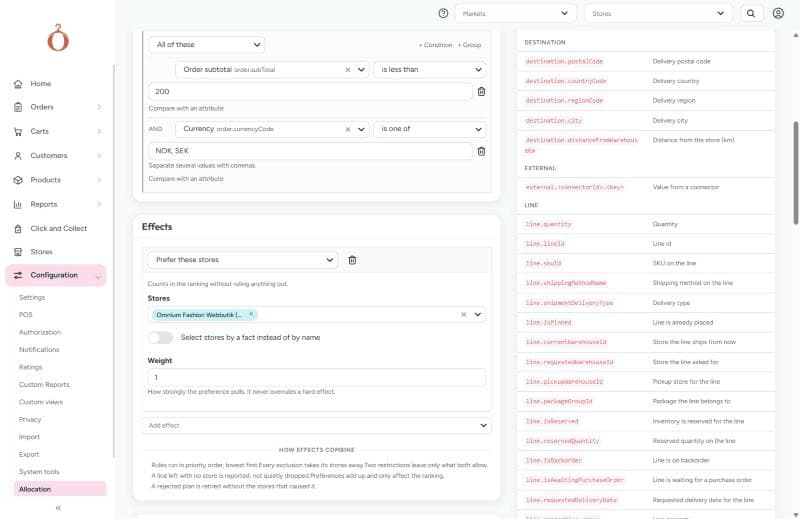Clear the Order subtotal field selection

coord(347,70)
